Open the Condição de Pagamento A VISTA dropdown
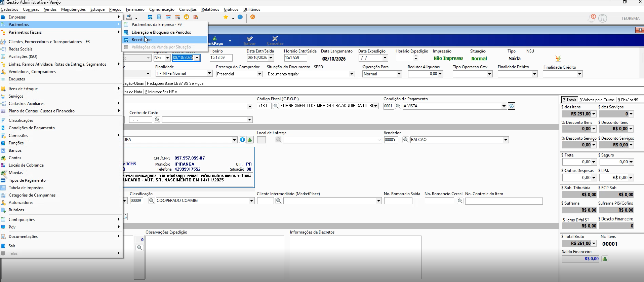Image resolution: width=644 pixels, height=282 pixels. tap(504, 106)
